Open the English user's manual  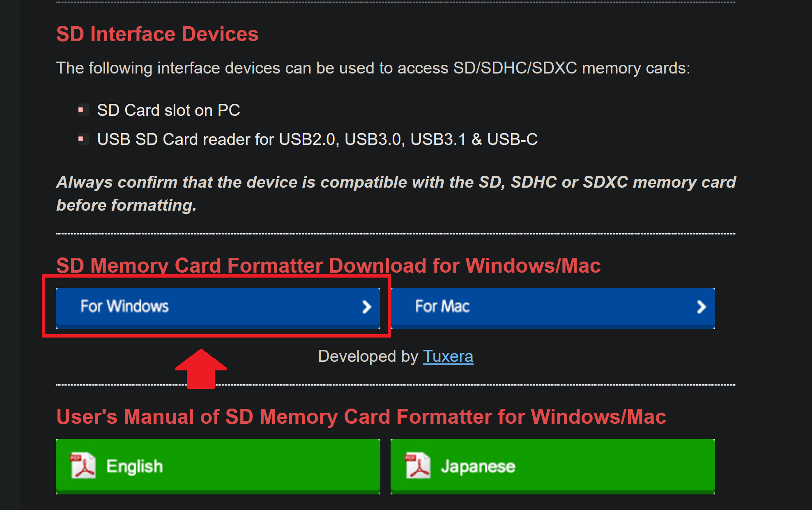pyautogui.click(x=218, y=466)
